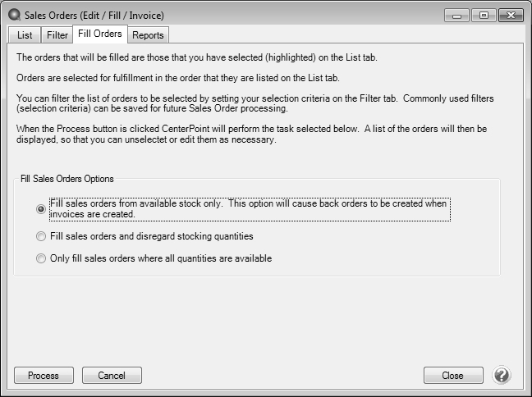The image size is (532, 397).
Task: Minimize the Sales Orders window
Action: (x=456, y=16)
